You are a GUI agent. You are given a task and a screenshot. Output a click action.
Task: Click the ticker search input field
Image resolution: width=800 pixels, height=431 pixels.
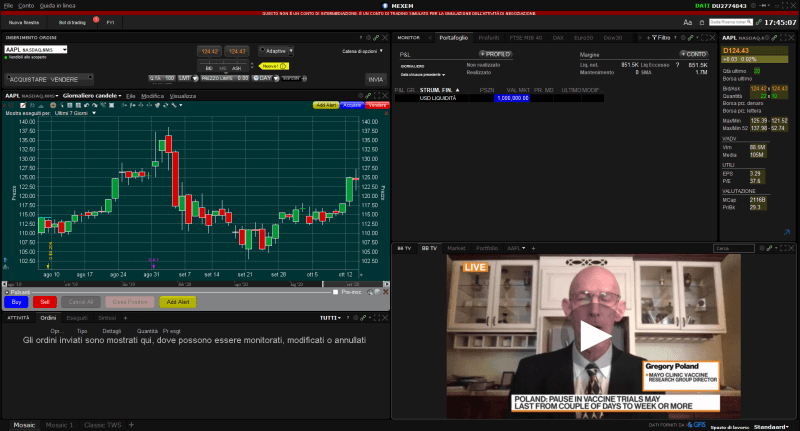pyautogui.click(x=730, y=22)
